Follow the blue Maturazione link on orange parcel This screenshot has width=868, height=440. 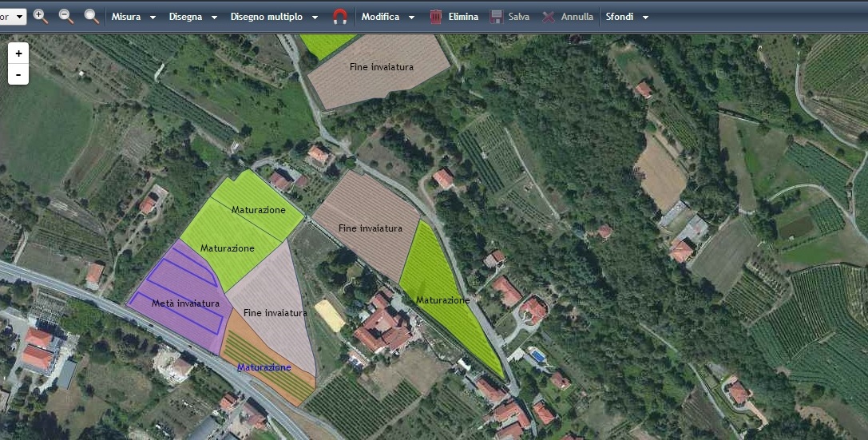pos(264,367)
